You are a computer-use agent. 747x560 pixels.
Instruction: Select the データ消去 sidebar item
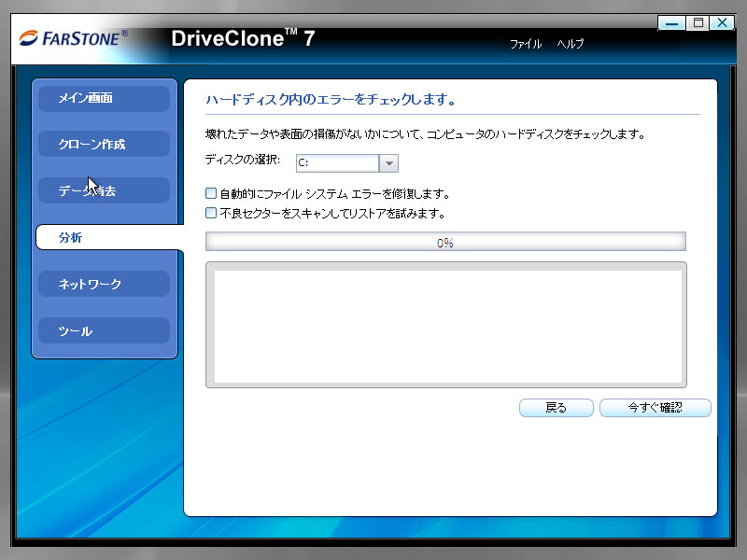click(104, 190)
